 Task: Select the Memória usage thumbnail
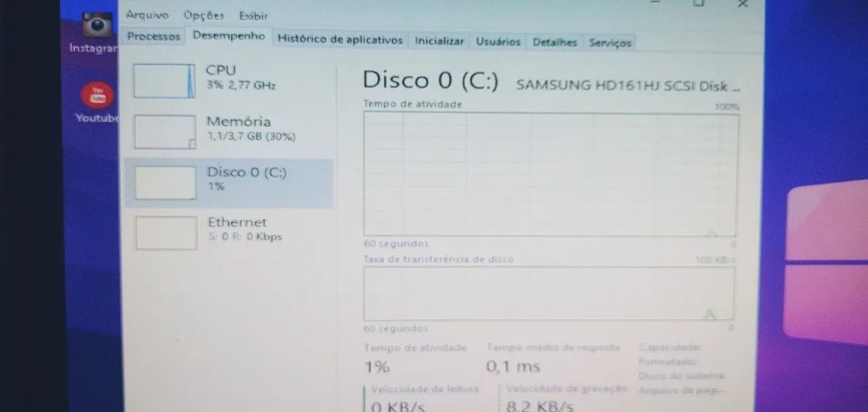tap(165, 131)
